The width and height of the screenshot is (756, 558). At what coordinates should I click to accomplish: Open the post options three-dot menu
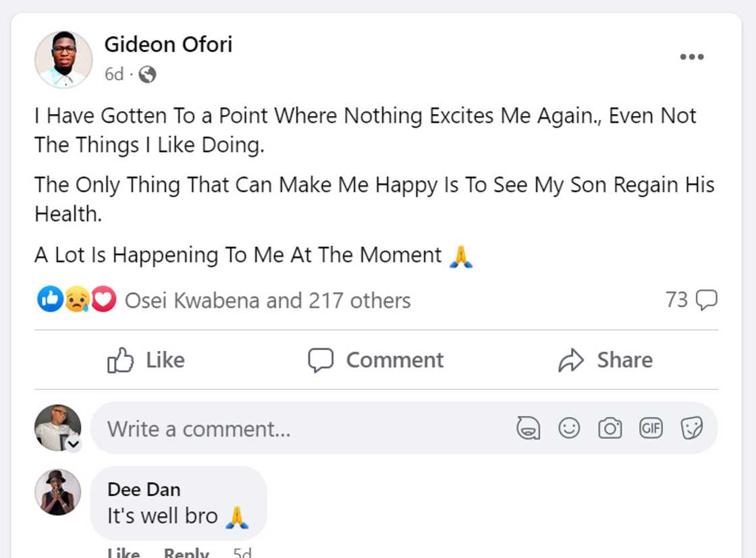pos(691,57)
